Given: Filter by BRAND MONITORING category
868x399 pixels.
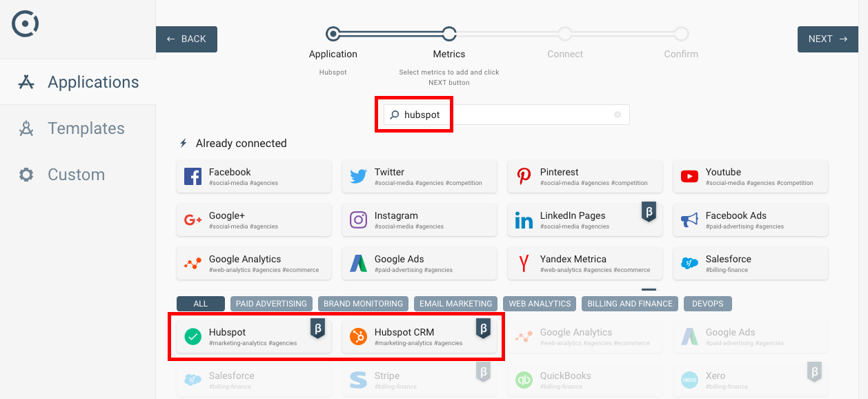Looking at the screenshot, I should [x=363, y=304].
